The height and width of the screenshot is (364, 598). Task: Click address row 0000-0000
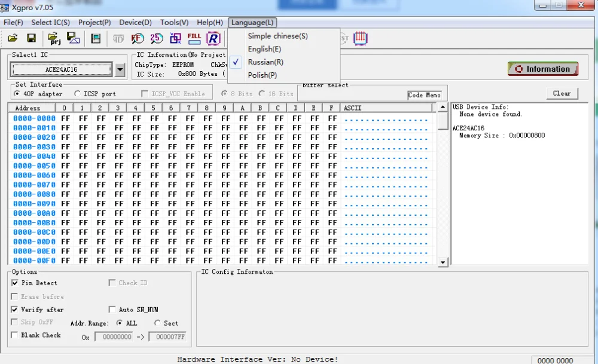pyautogui.click(x=34, y=118)
